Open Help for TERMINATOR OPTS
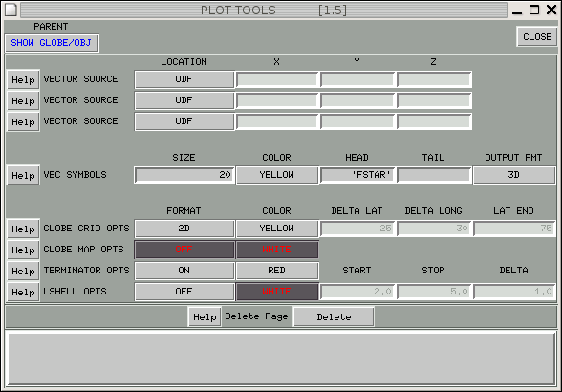Screen dimensions: 562x392 click(23, 272)
